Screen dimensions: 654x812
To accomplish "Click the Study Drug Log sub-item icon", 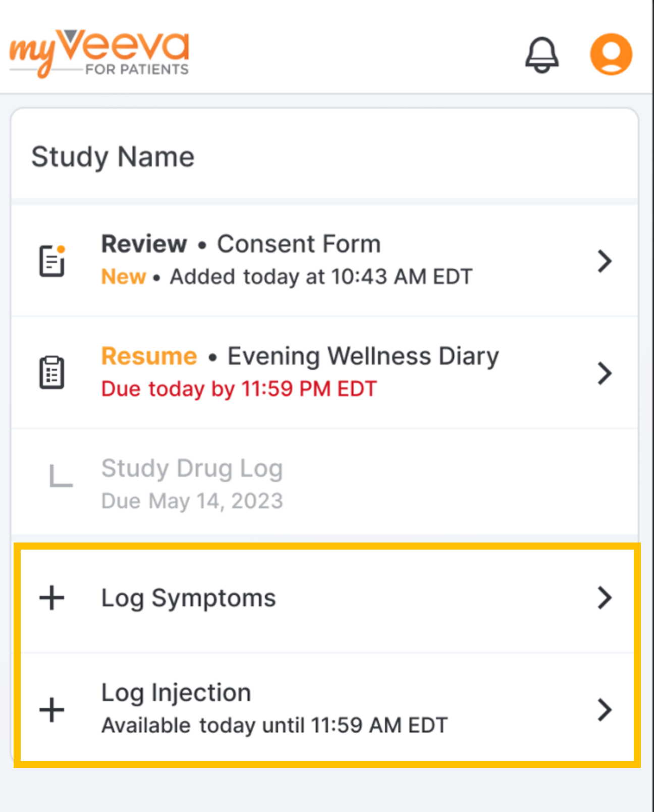I will 61,476.
